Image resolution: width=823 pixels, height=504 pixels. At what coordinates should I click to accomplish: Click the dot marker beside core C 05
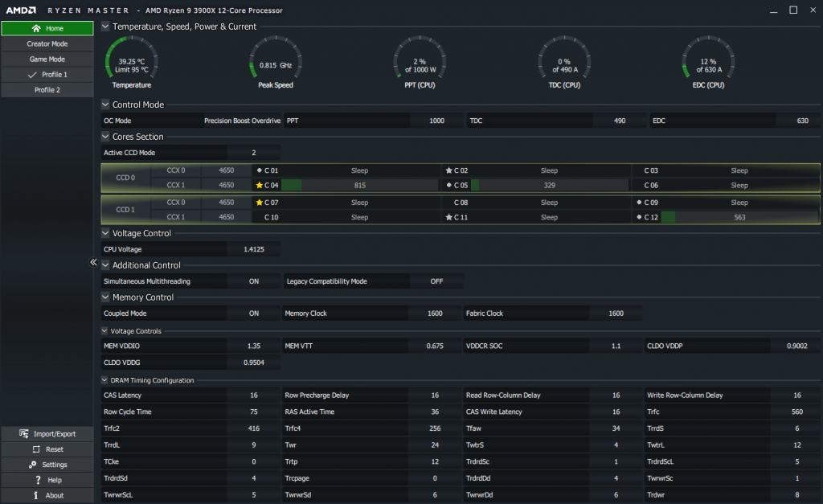pos(448,185)
